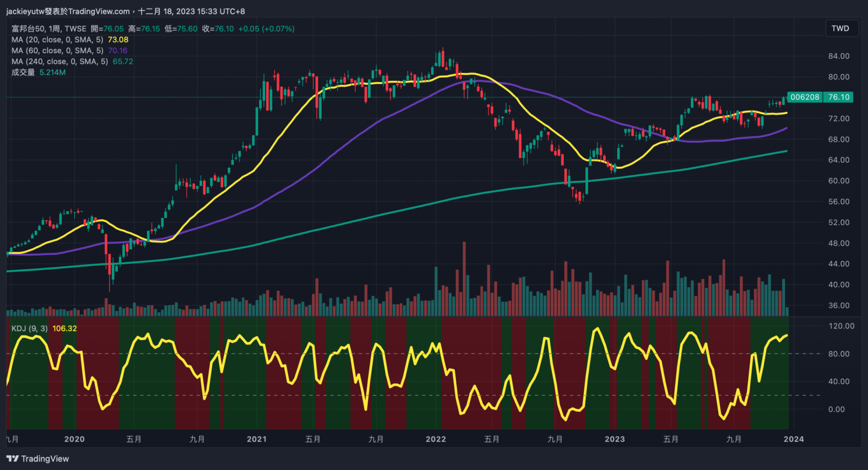Click the jackieyutw author header text
Image resolution: width=868 pixels, height=470 pixels.
pyautogui.click(x=68, y=11)
